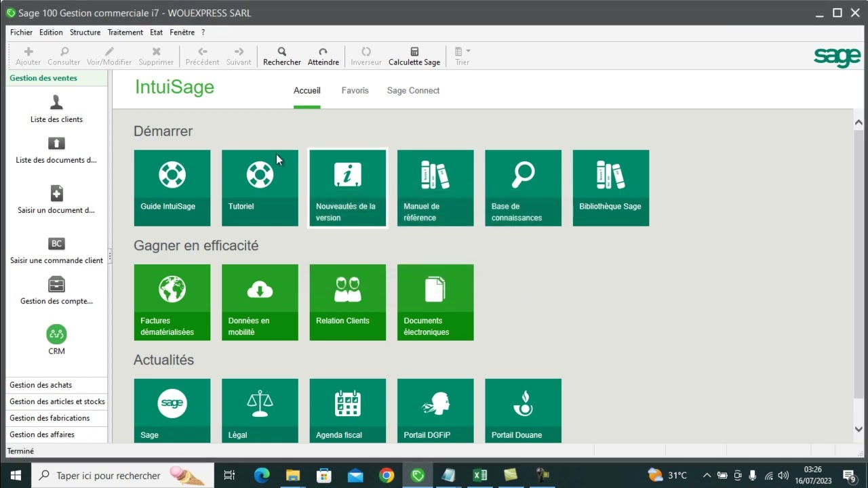868x488 pixels.
Task: Open Microsoft Edge from taskbar
Action: 262,475
